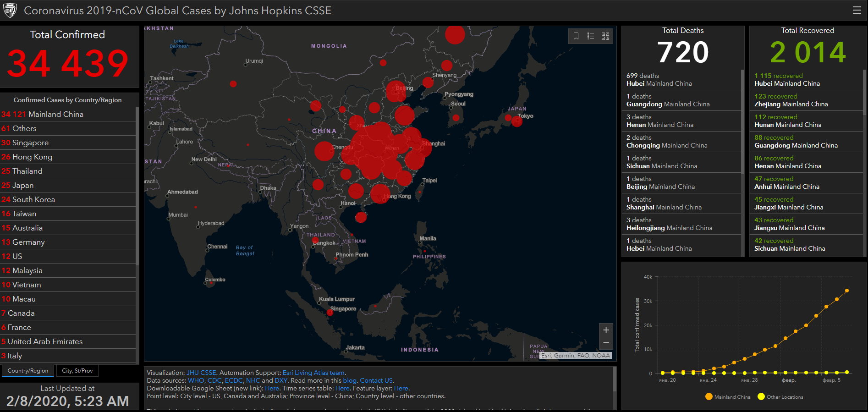Open the blog link
Image resolution: width=868 pixels, height=412 pixels.
click(x=350, y=380)
